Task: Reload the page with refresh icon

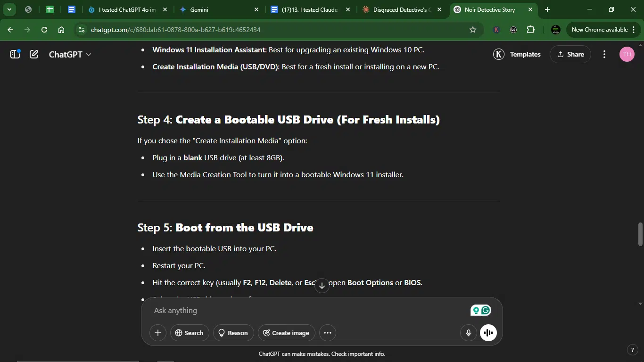Action: pos(44,30)
